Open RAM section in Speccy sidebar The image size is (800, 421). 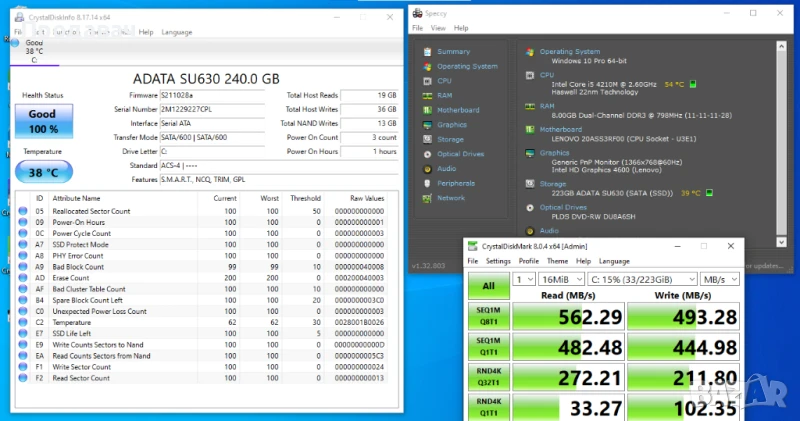(444, 95)
